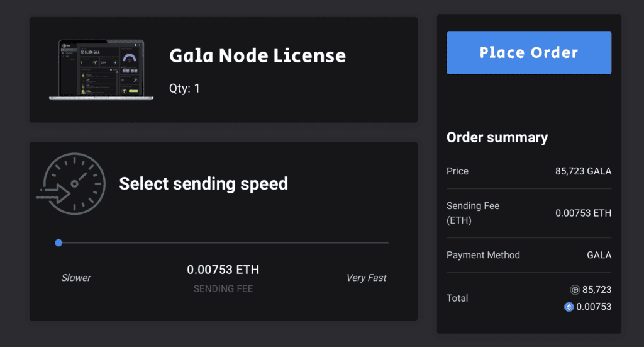The image size is (644, 347).
Task: Click the Very Fast speed label
Action: [x=366, y=278]
